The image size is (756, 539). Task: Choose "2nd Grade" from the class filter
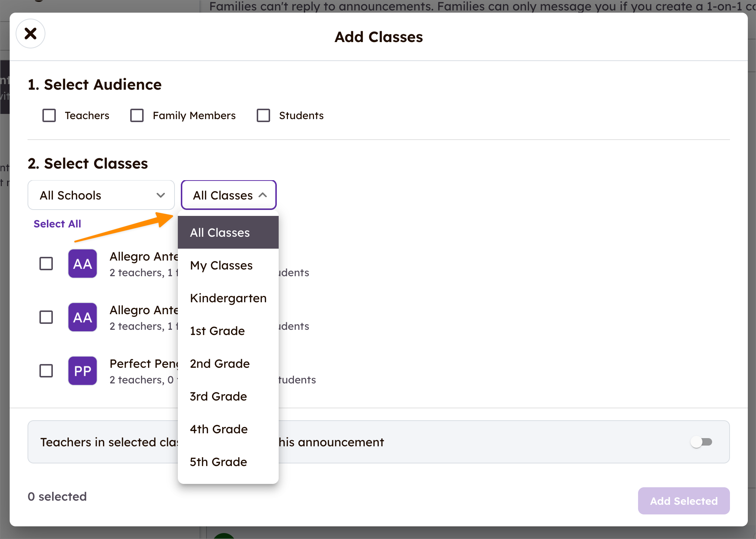(220, 363)
